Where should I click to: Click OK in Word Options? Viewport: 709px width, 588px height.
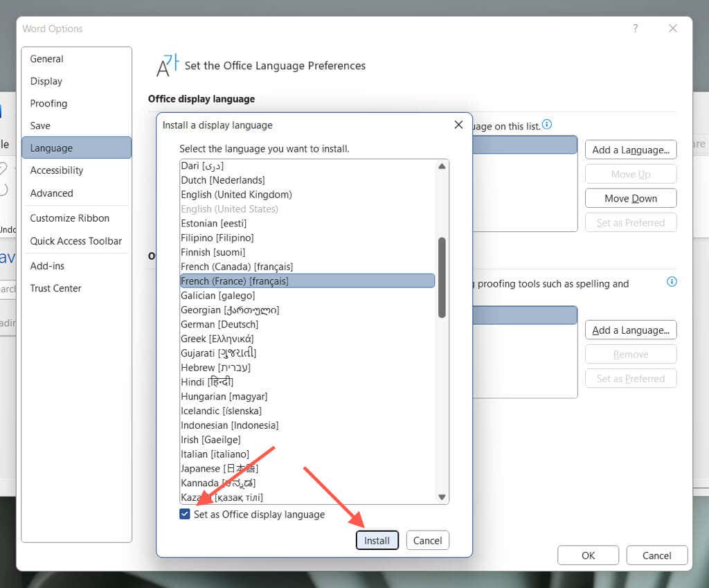(588, 555)
